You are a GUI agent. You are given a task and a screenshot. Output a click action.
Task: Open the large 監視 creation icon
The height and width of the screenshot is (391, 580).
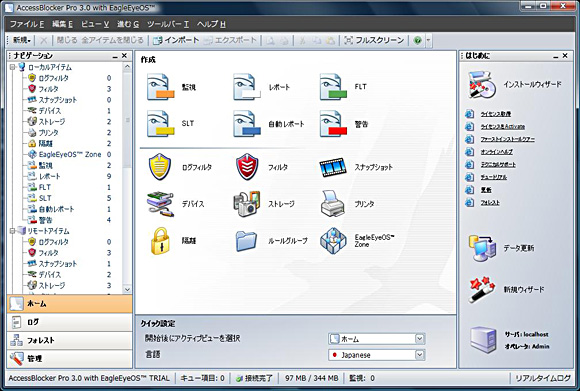tap(161, 87)
